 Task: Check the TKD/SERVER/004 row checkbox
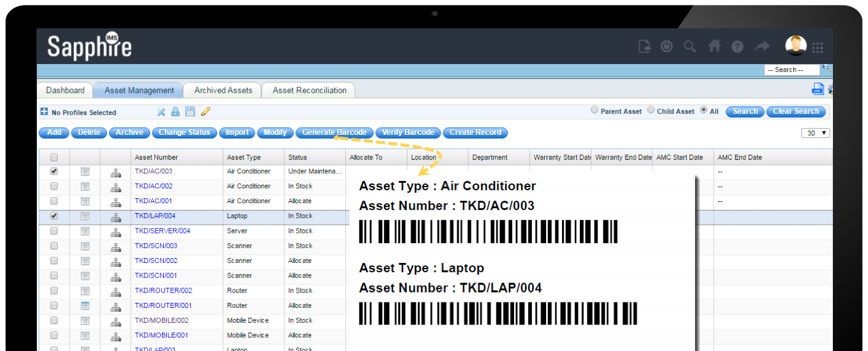pyautogui.click(x=54, y=231)
